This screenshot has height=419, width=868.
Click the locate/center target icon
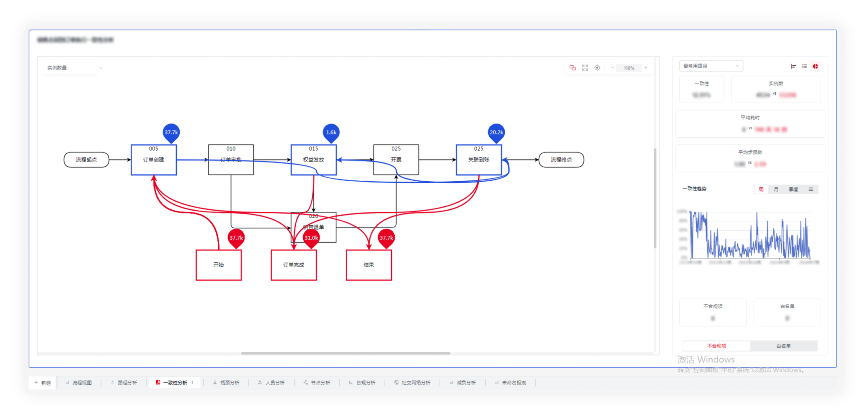tap(597, 68)
